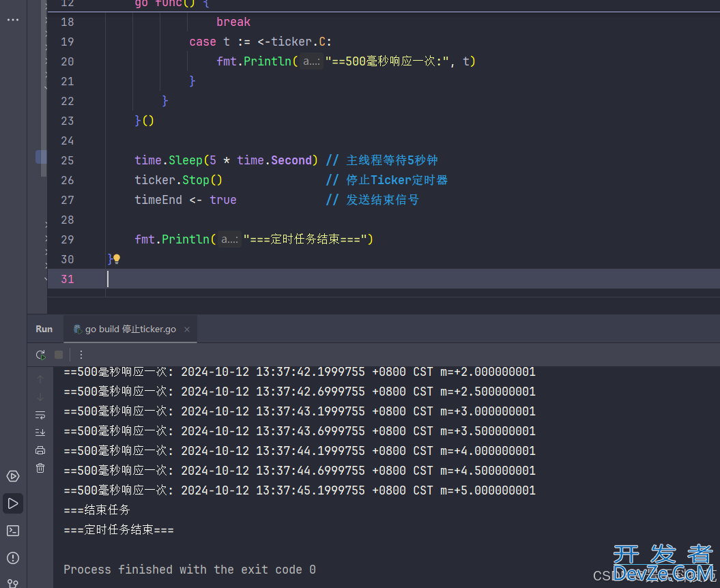Click output line ending m=+2.000000001
Viewport: 720px width, 588px height.
pyautogui.click(x=300, y=372)
